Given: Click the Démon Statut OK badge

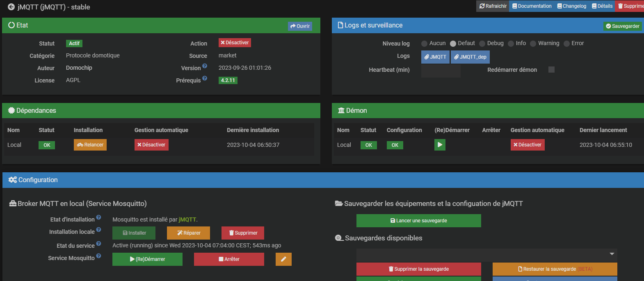Looking at the screenshot, I should tap(369, 145).
